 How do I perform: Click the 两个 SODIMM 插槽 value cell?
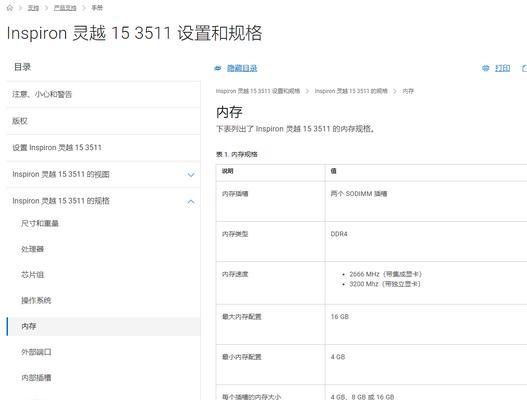tap(426, 201)
